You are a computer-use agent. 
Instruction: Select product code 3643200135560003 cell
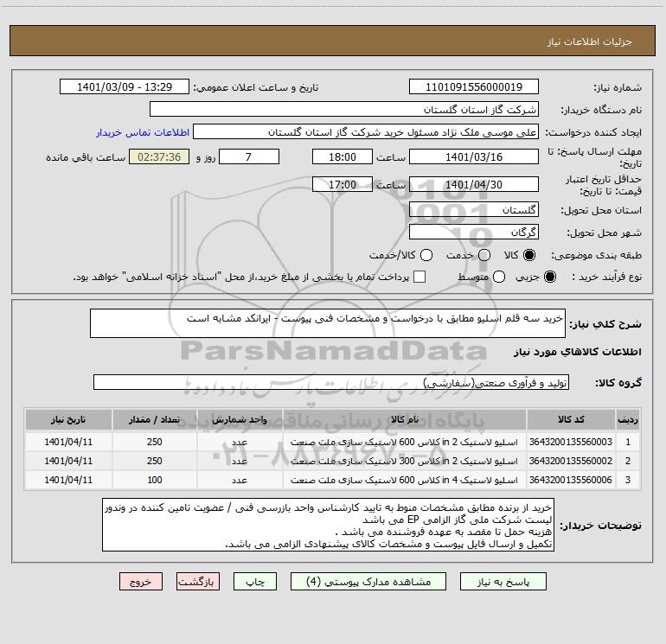[x=571, y=442]
